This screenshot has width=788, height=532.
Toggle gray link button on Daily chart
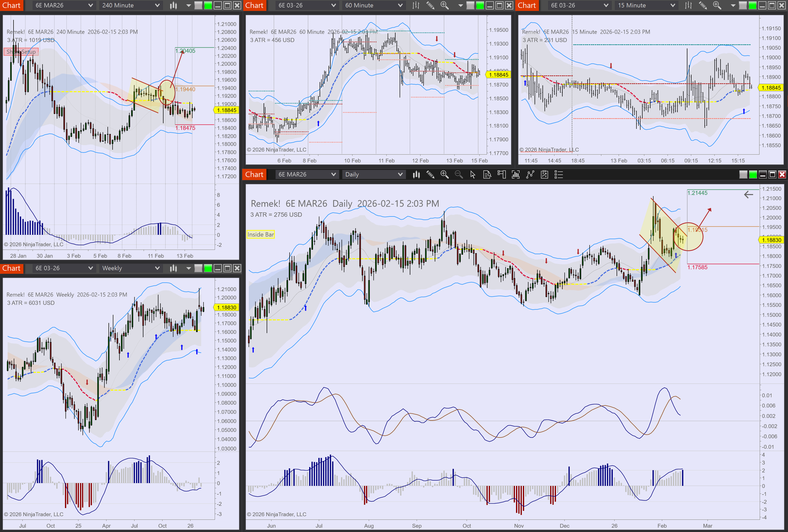pyautogui.click(x=743, y=175)
